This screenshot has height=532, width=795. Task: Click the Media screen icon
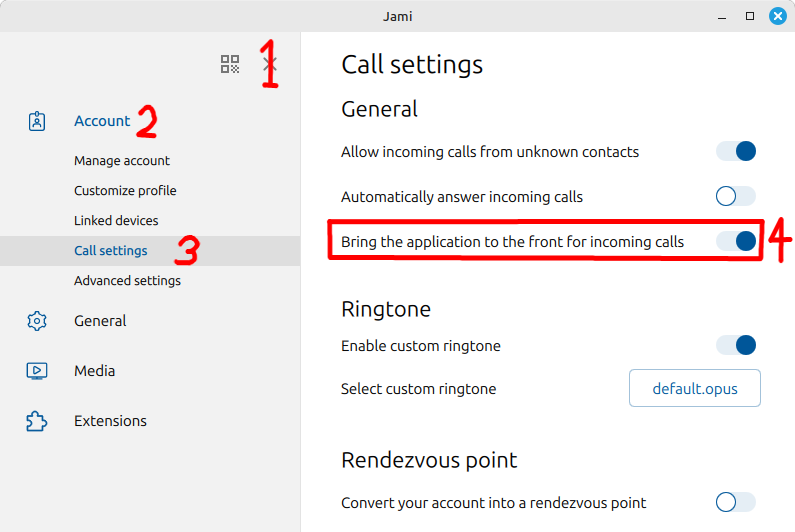37,371
